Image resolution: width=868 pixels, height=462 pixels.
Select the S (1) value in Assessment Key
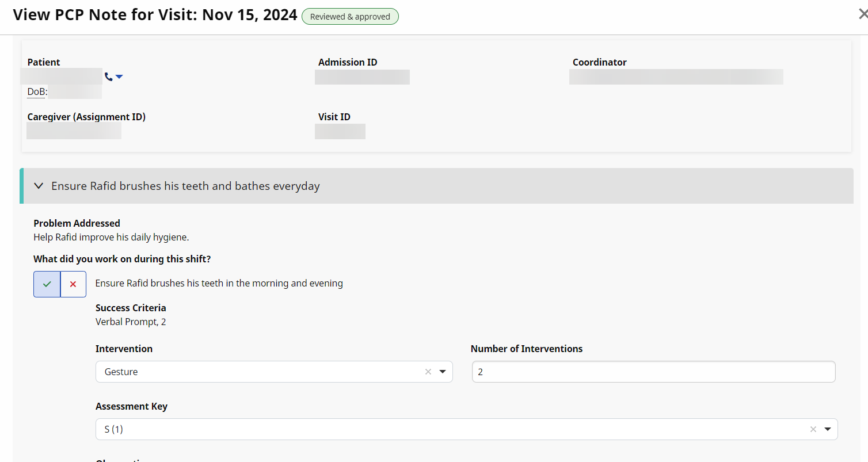coord(114,429)
